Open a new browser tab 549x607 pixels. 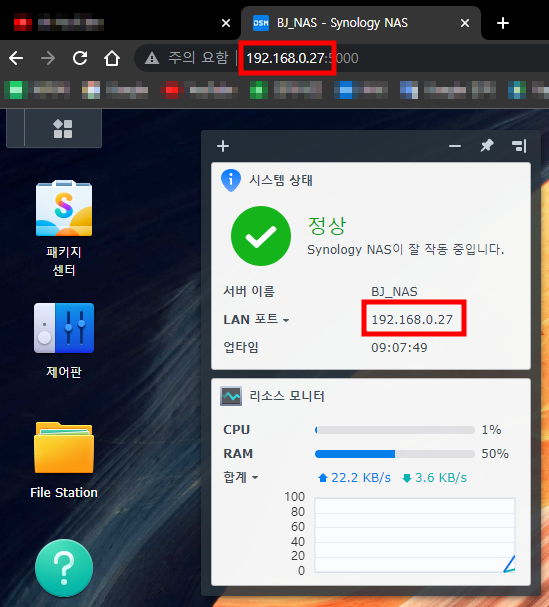503,23
